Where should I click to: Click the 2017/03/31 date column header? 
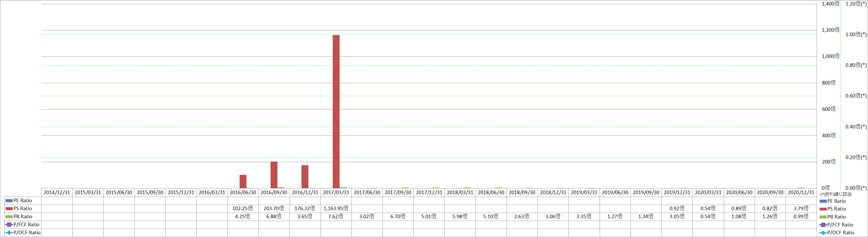(336, 193)
